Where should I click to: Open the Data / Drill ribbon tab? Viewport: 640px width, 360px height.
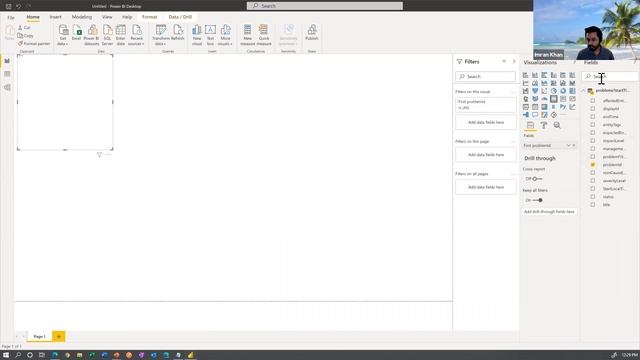click(x=180, y=17)
